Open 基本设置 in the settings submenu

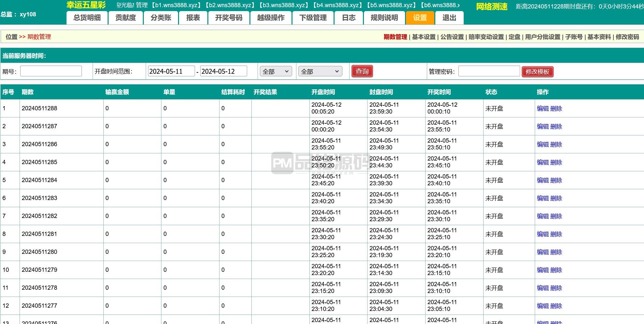click(x=424, y=37)
